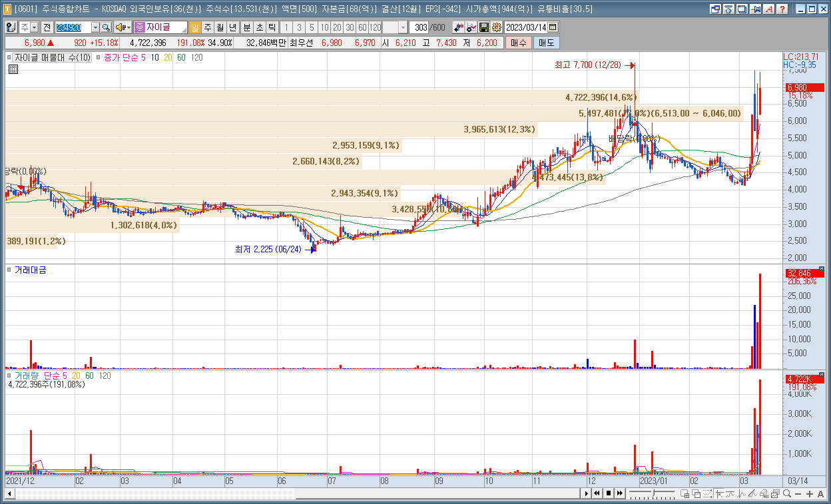
Task: Select 틱 tick period toggle
Action: tap(272, 27)
